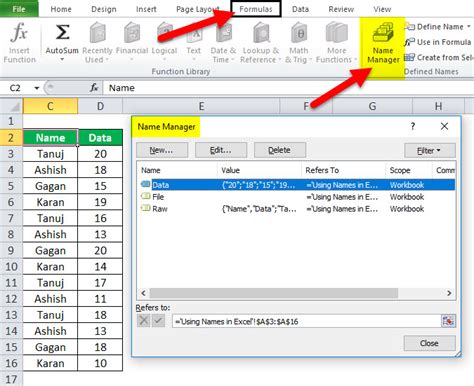Open Lookup & Reference functions icon
Viewport: 474px width, 386px height.
tap(261, 33)
